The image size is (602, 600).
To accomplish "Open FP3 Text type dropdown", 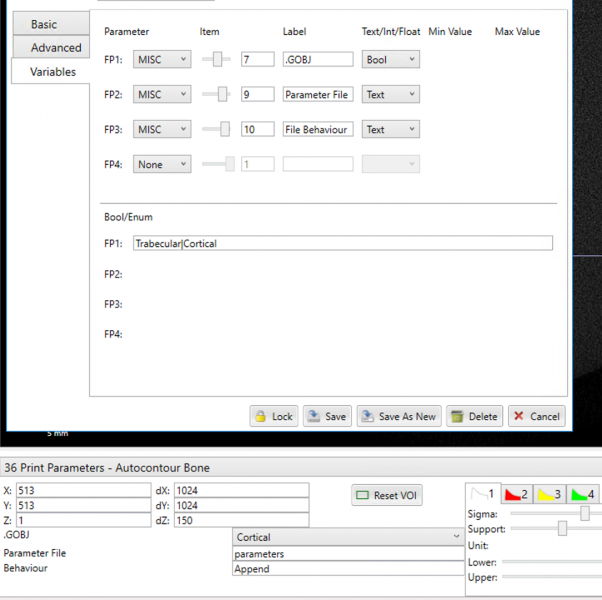I will click(x=390, y=129).
